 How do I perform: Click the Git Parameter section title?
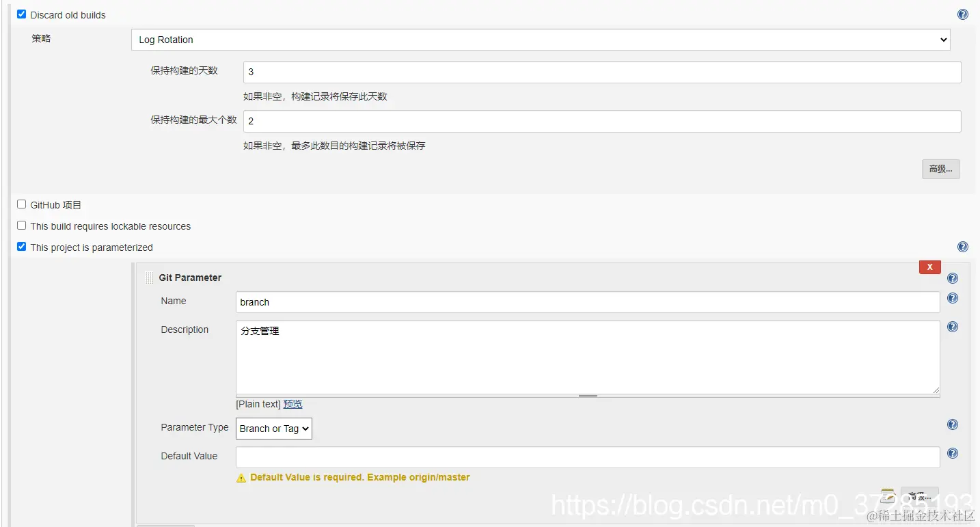click(190, 278)
